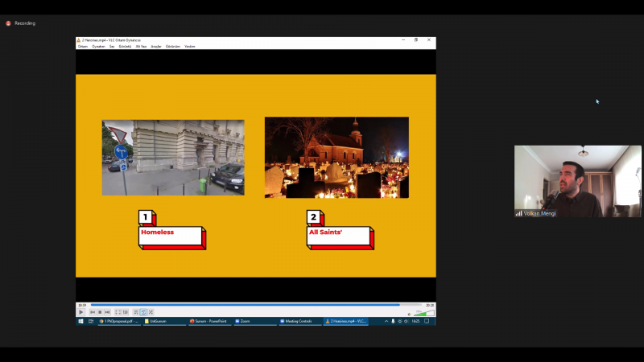The image size is (644, 362).
Task: Mute audio via VLC speaker icon
Action: coord(409,313)
